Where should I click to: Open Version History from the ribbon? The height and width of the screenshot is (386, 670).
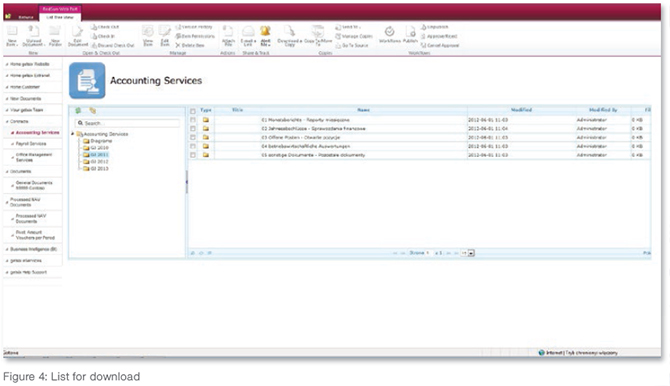(x=194, y=27)
